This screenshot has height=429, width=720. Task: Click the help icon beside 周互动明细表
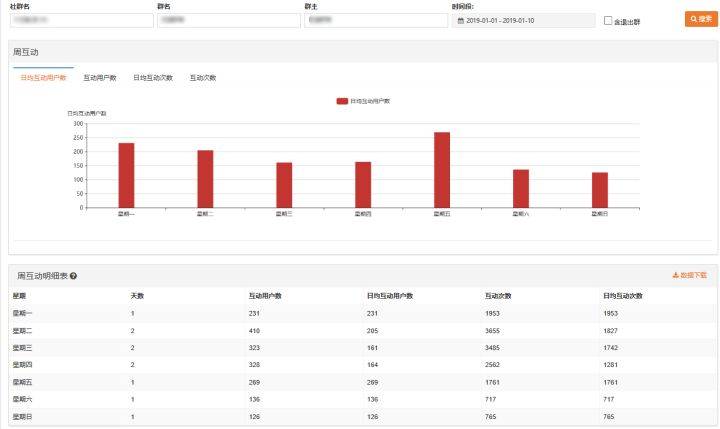(x=74, y=276)
